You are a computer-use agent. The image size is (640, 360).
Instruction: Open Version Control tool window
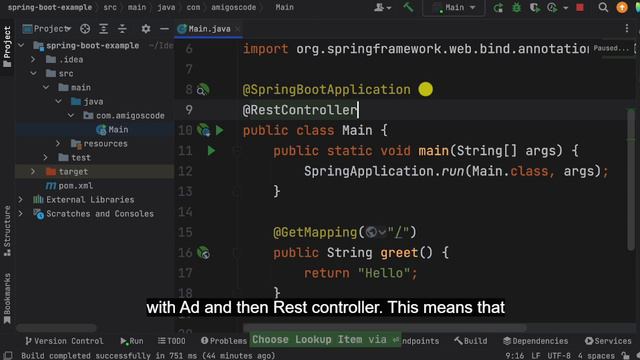(x=64, y=341)
